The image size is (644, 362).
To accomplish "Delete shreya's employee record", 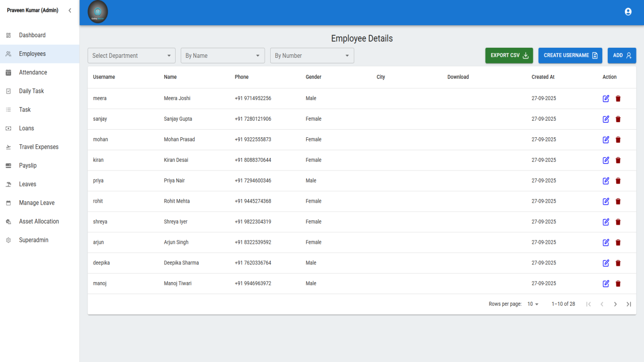I will coord(618,222).
